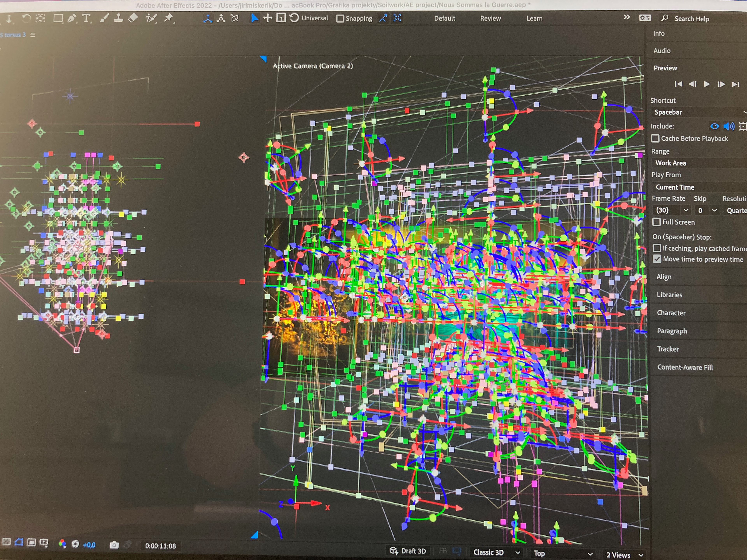Toggle snap to edges extending option
Image resolution: width=747 pixels, height=560 pixels.
(x=383, y=18)
